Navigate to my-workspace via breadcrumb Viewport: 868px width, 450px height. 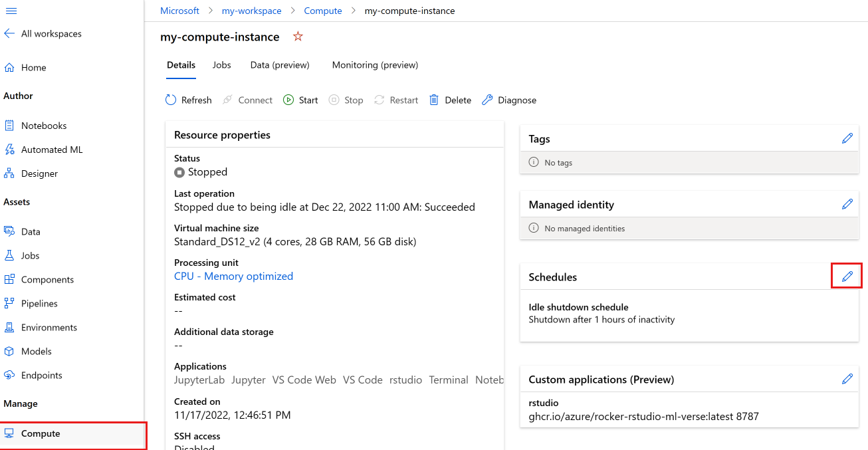pos(251,11)
